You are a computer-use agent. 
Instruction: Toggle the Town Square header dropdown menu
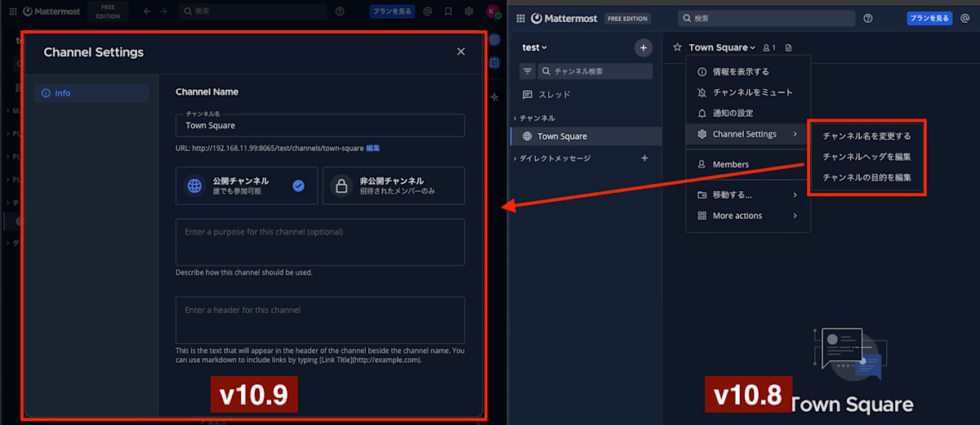pos(722,47)
